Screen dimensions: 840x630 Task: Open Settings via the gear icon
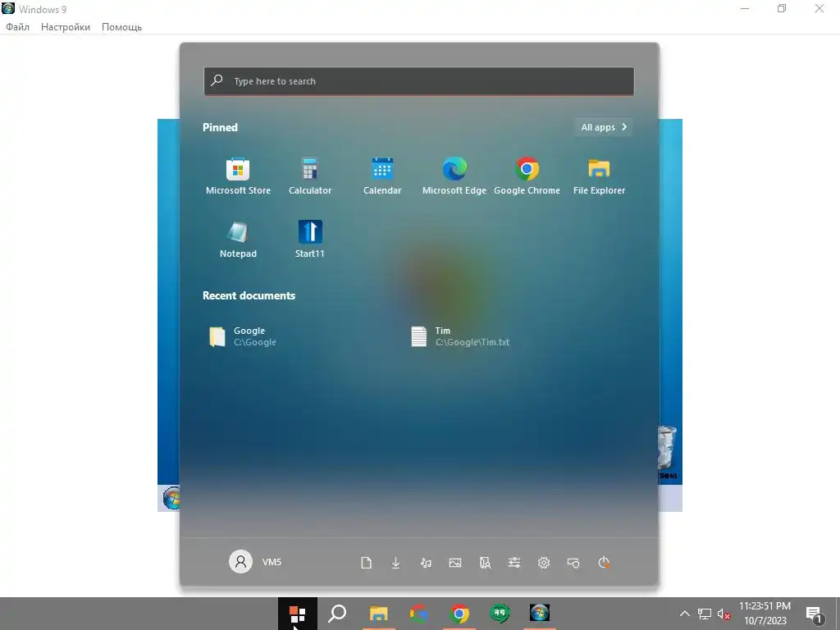click(544, 563)
